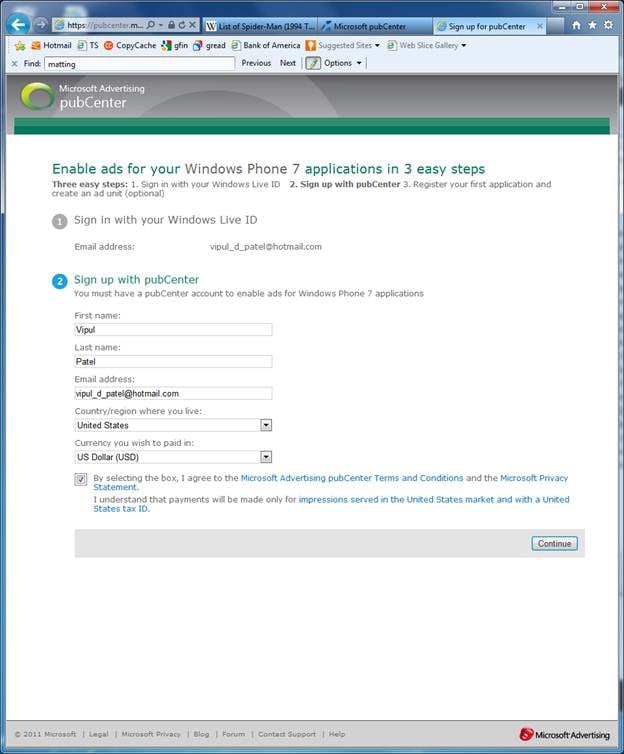Click the Sign up with pubCenter heading

click(137, 280)
